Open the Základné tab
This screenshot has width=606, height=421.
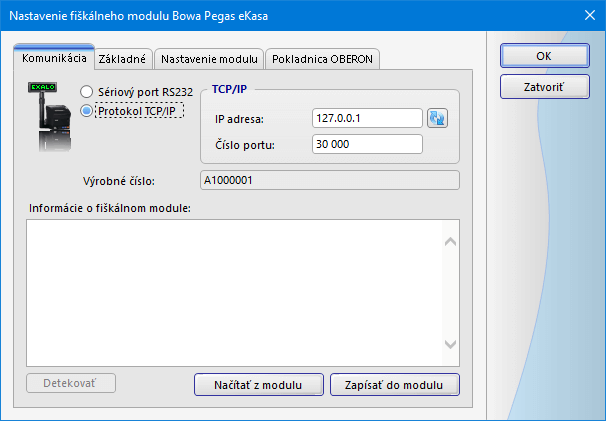click(124, 60)
